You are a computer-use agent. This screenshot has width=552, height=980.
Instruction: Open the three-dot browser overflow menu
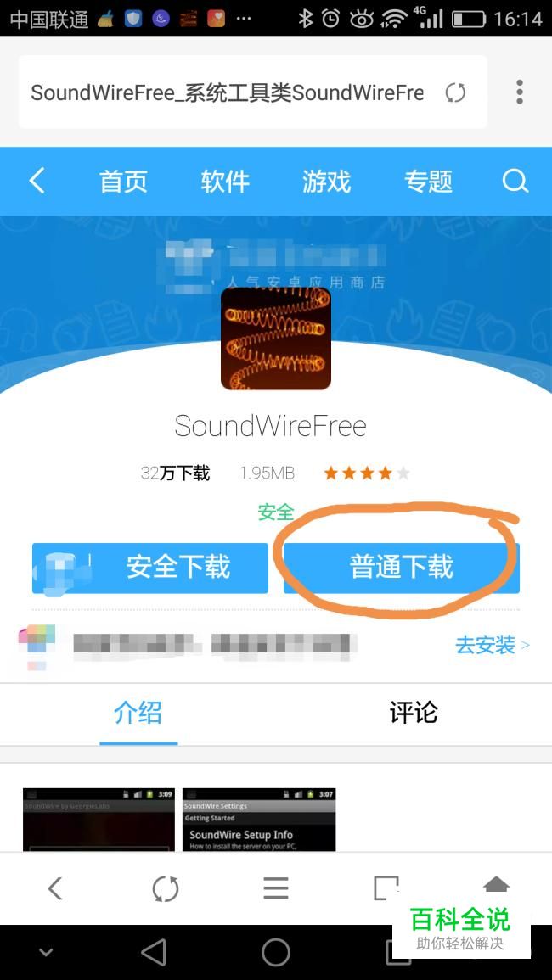pos(520,92)
